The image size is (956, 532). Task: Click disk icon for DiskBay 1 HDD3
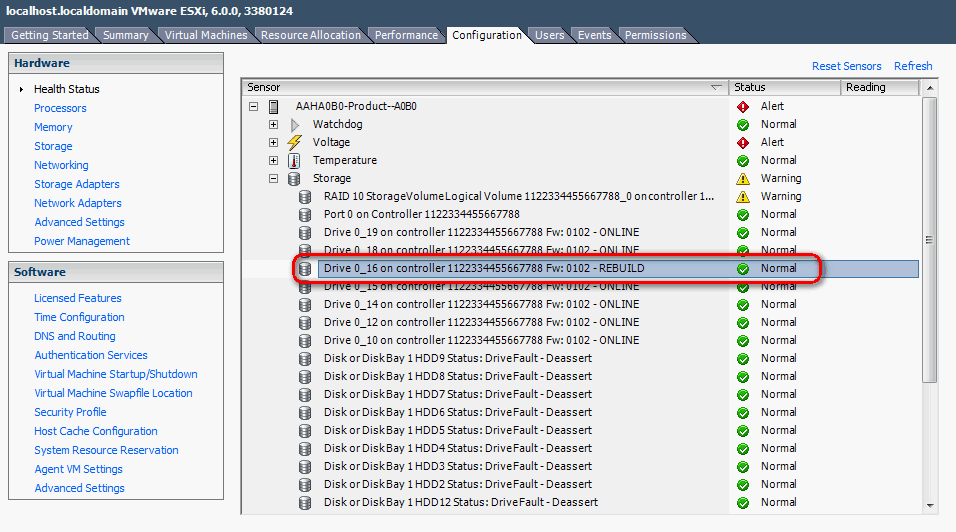point(305,466)
